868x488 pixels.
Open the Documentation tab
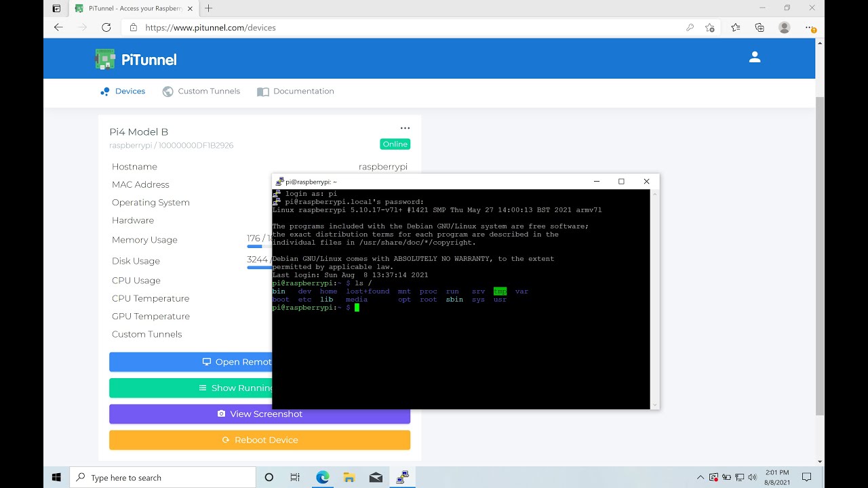tap(296, 91)
